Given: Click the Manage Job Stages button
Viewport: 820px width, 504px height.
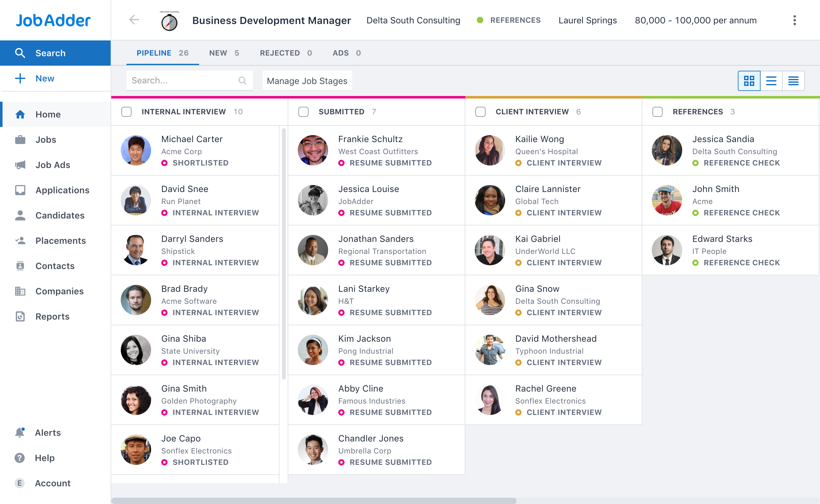Looking at the screenshot, I should coord(307,81).
